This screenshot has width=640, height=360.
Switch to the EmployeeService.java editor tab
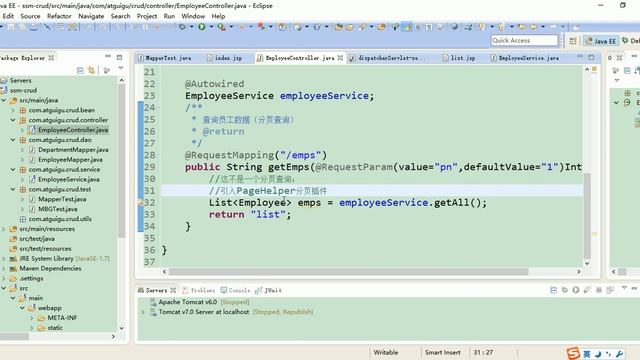point(525,58)
